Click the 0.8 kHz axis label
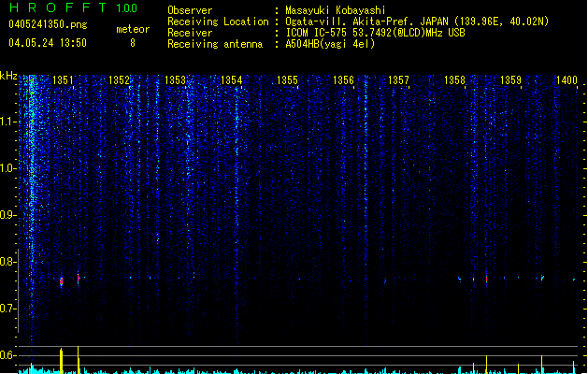This screenshot has width=588, height=374. [x=8, y=262]
